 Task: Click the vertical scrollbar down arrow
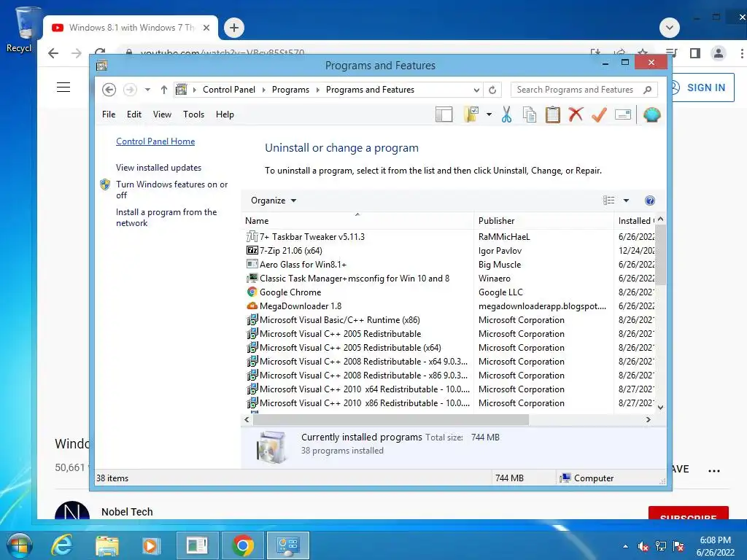coord(660,407)
